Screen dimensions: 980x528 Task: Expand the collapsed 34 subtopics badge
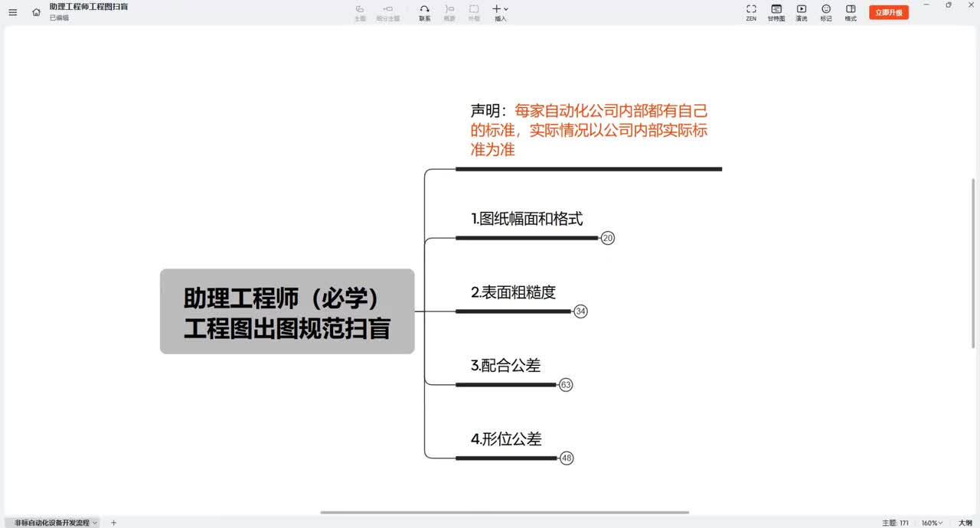580,311
